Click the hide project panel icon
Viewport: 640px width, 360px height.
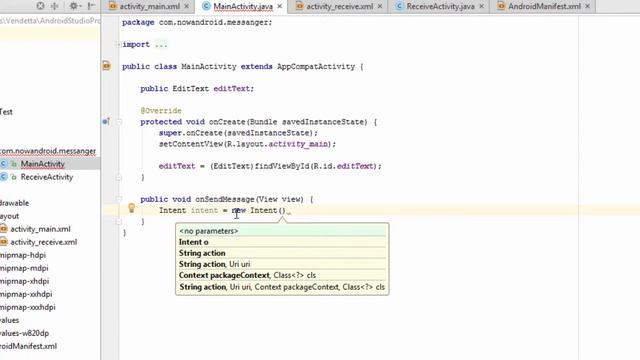click(91, 6)
